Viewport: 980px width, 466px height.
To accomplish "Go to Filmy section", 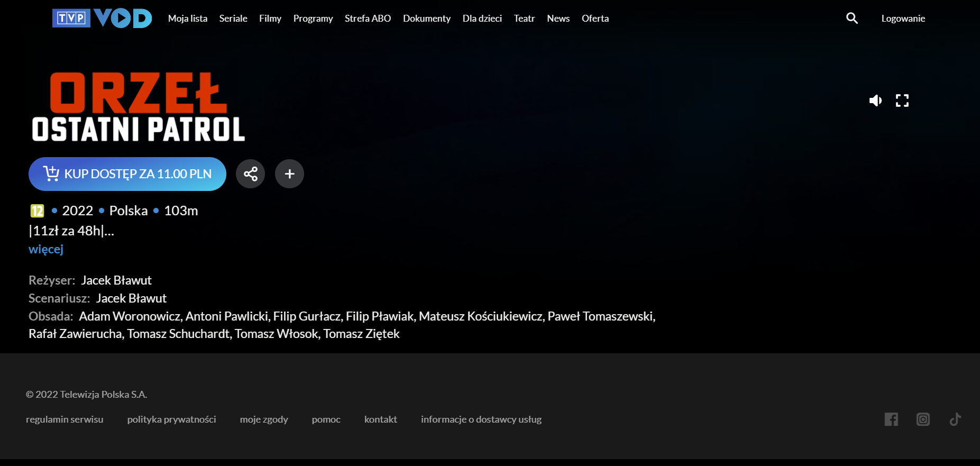I will click(270, 19).
